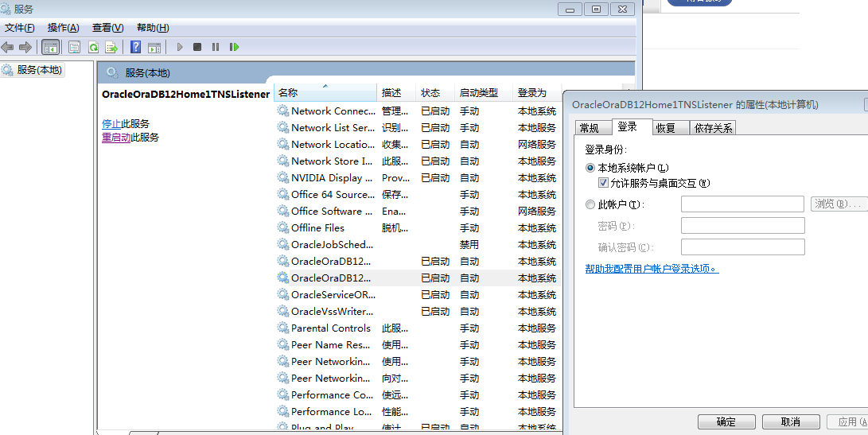The image size is (868, 435).
Task: Restart the service with the restart icon
Action: click(234, 48)
